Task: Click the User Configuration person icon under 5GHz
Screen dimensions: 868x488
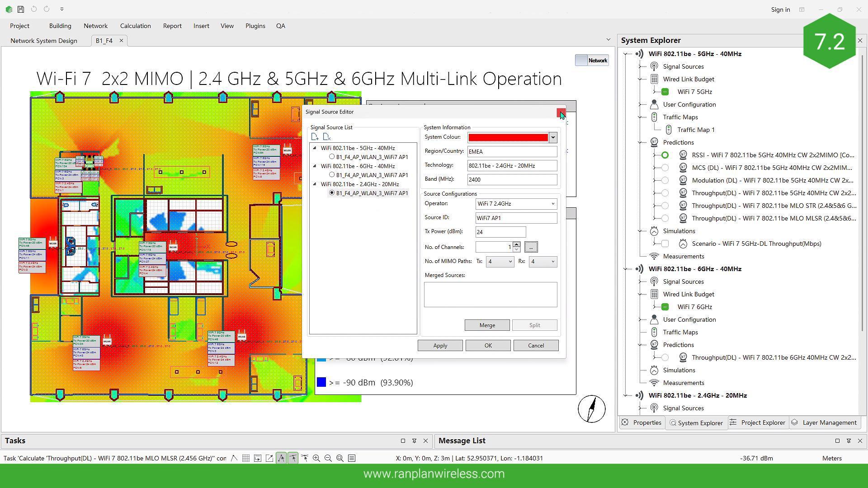Action: click(654, 104)
